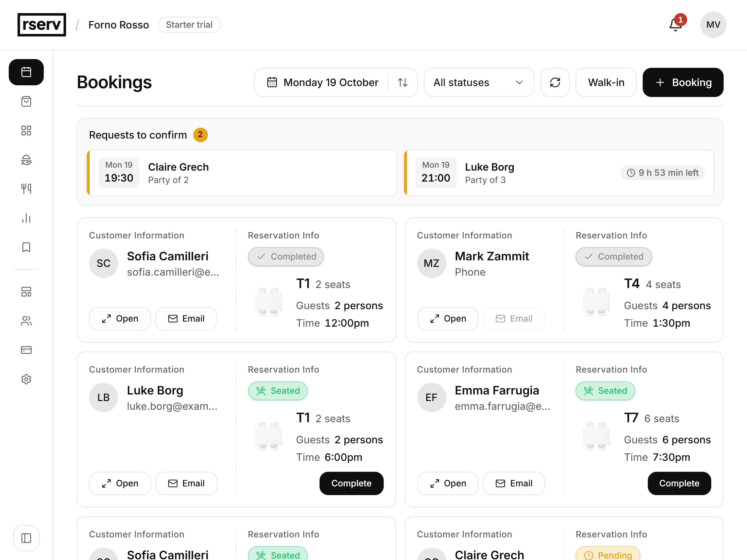Open Claire Grech 19:30 request card
Image resolution: width=747 pixels, height=560 pixels.
coord(242,173)
